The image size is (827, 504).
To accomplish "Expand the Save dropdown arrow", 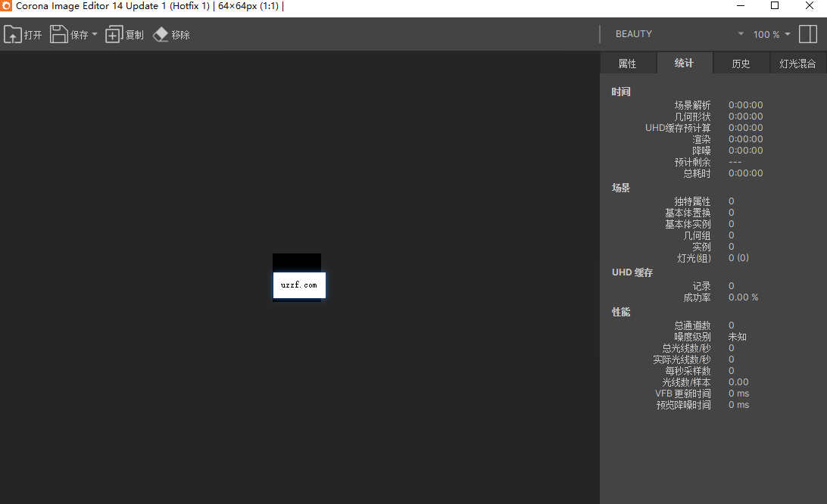I will tap(93, 33).
